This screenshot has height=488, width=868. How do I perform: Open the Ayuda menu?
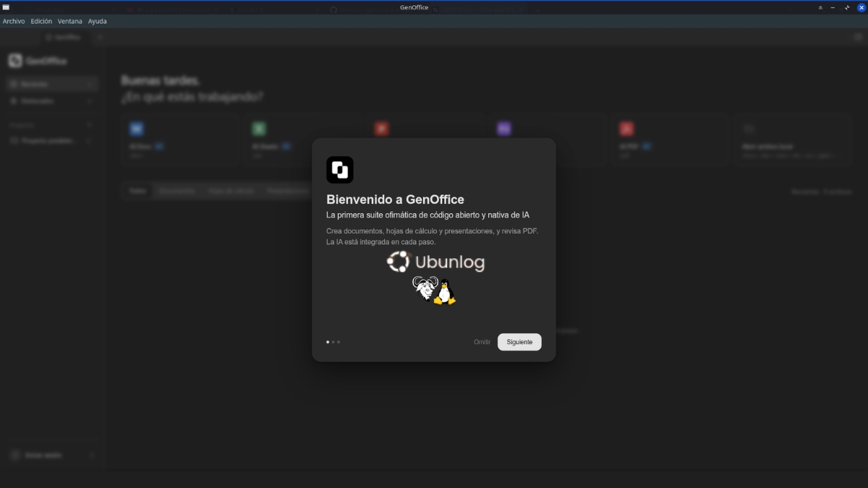coord(98,22)
